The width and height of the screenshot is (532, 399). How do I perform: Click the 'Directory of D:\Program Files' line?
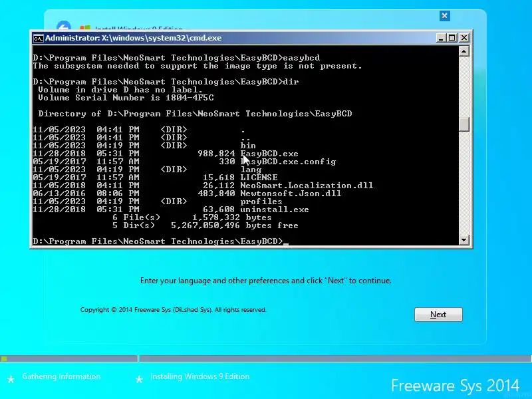(x=195, y=114)
